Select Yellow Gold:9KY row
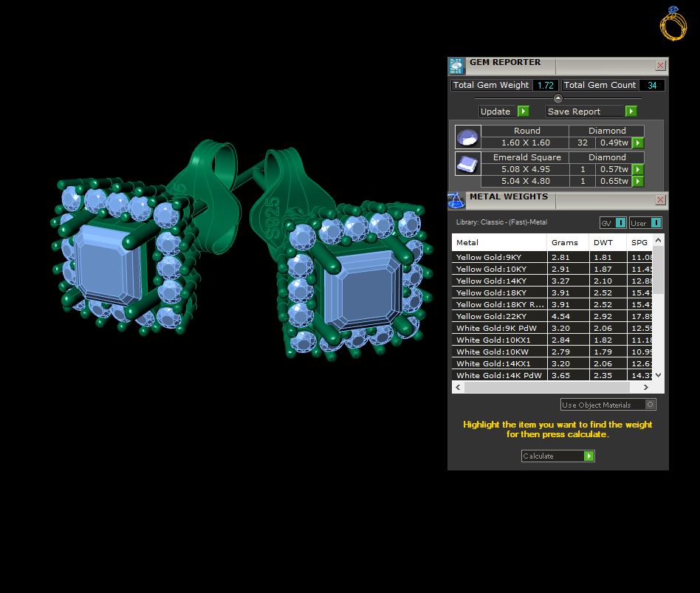Viewport: 700px width, 593px height. [552, 257]
